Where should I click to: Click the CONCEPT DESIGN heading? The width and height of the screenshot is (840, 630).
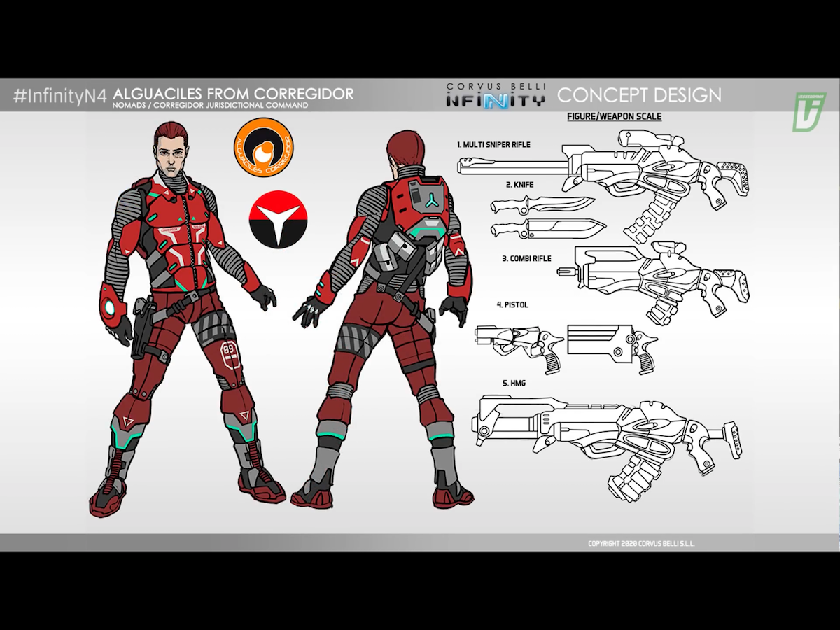pyautogui.click(x=639, y=94)
